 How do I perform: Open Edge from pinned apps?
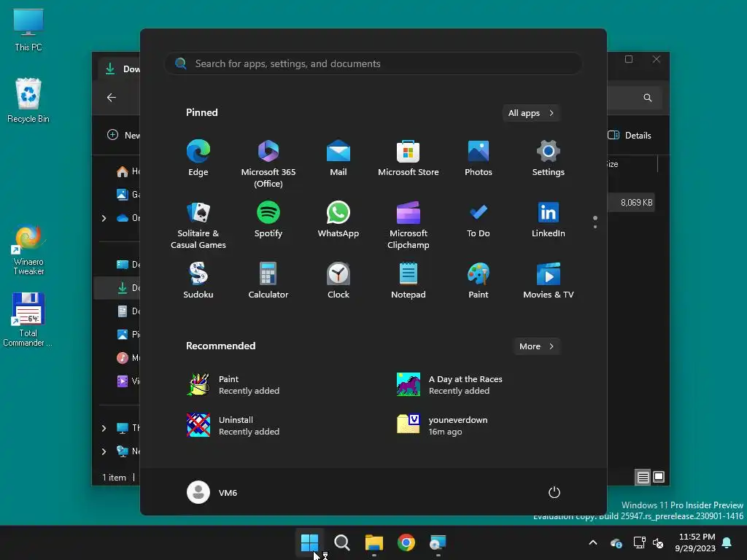pyautogui.click(x=198, y=158)
